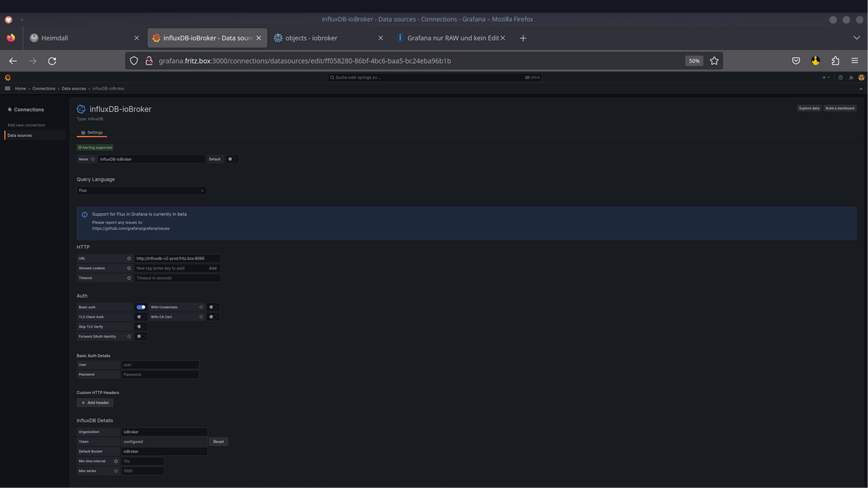Click the Default Bucket input field
The image size is (868, 488).
point(164,451)
